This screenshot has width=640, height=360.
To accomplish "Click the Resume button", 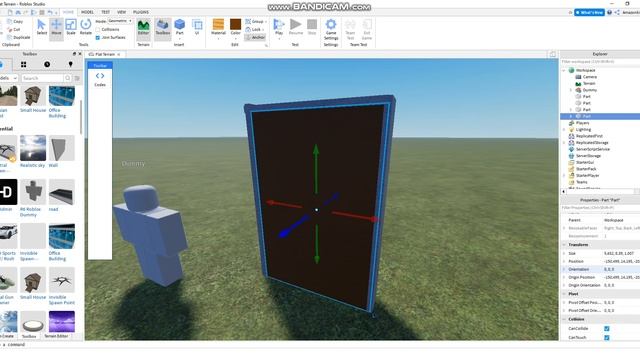I will [x=296, y=27].
